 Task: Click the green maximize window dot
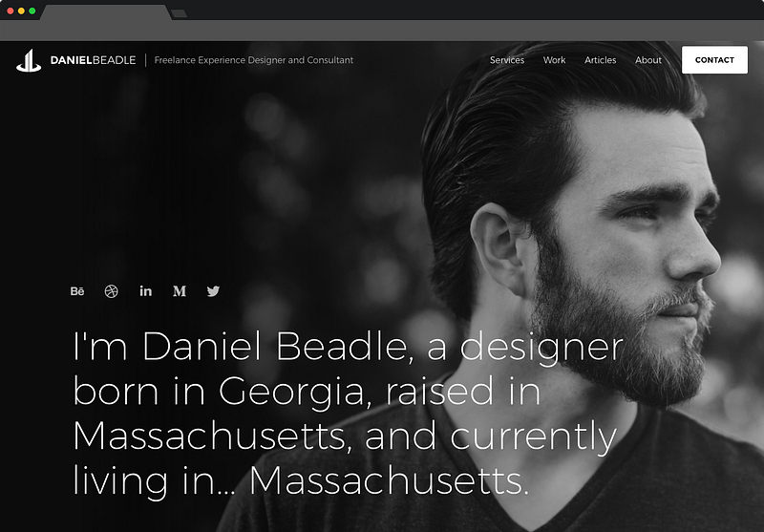click(32, 11)
